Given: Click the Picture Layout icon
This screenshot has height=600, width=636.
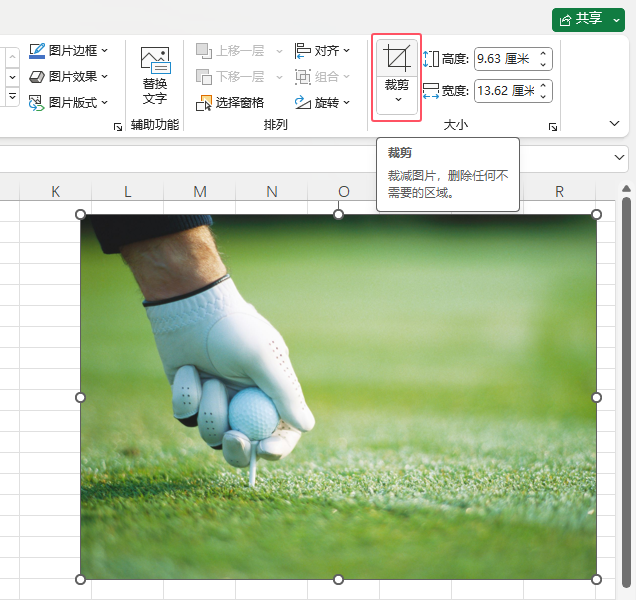Looking at the screenshot, I should click(x=37, y=103).
